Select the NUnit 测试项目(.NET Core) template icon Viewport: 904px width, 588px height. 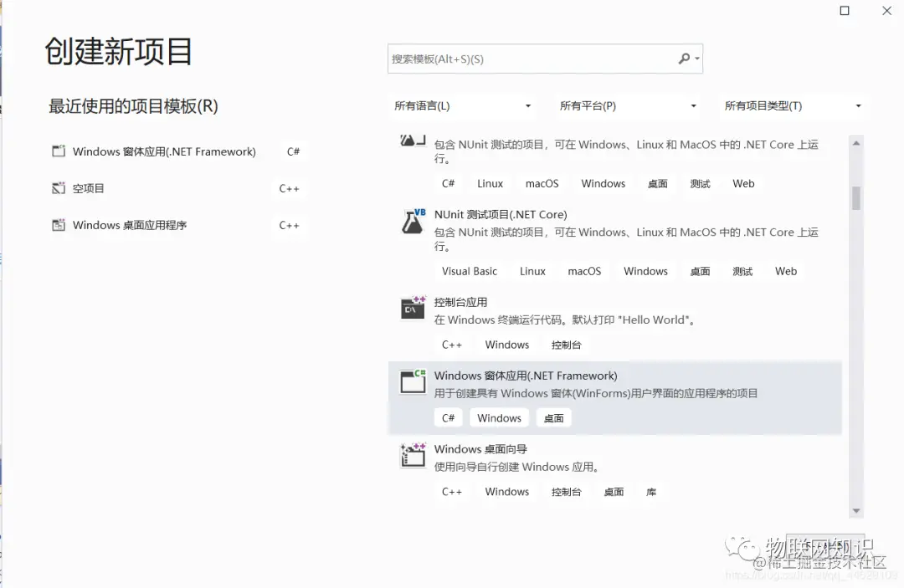[x=412, y=221]
